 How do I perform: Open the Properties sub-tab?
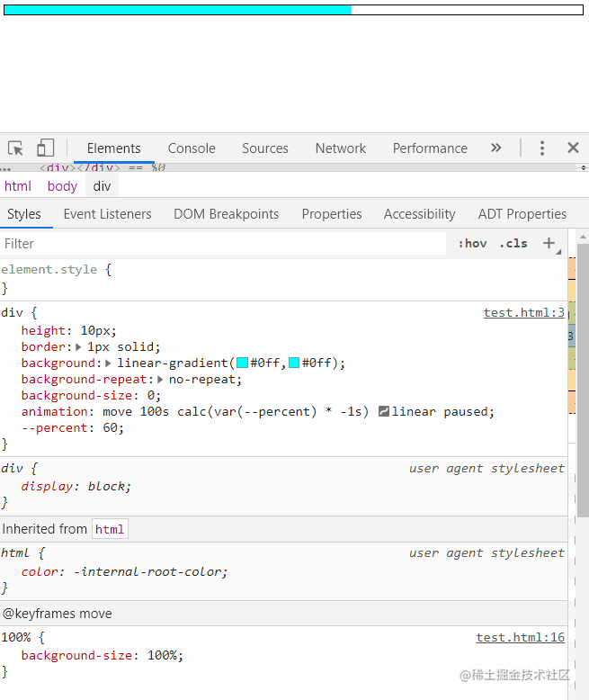click(332, 214)
